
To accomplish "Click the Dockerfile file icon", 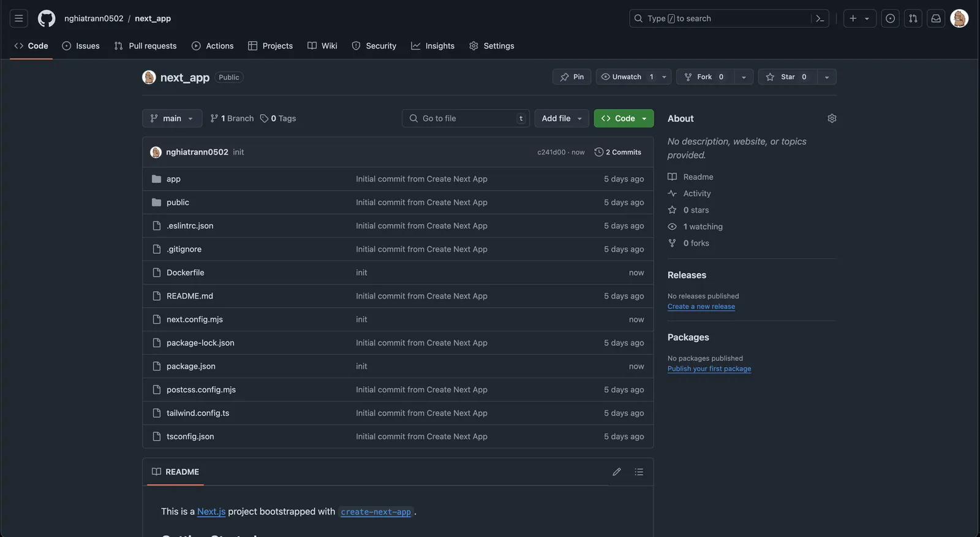I will [156, 272].
